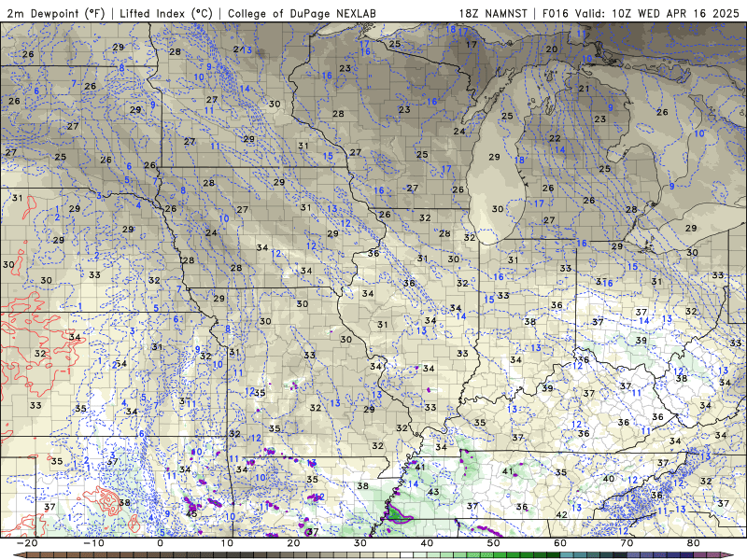Click the '-20' legend scale label
747x560 pixels.
(x=27, y=543)
